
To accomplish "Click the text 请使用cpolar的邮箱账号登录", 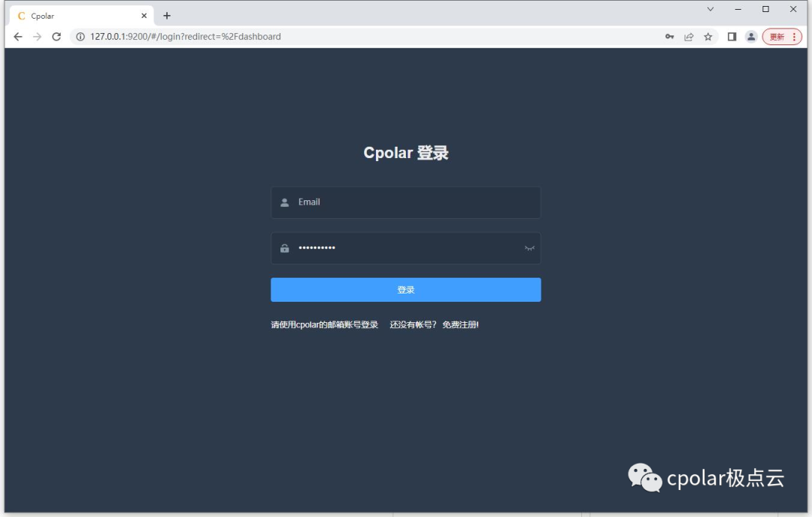I will [x=325, y=324].
